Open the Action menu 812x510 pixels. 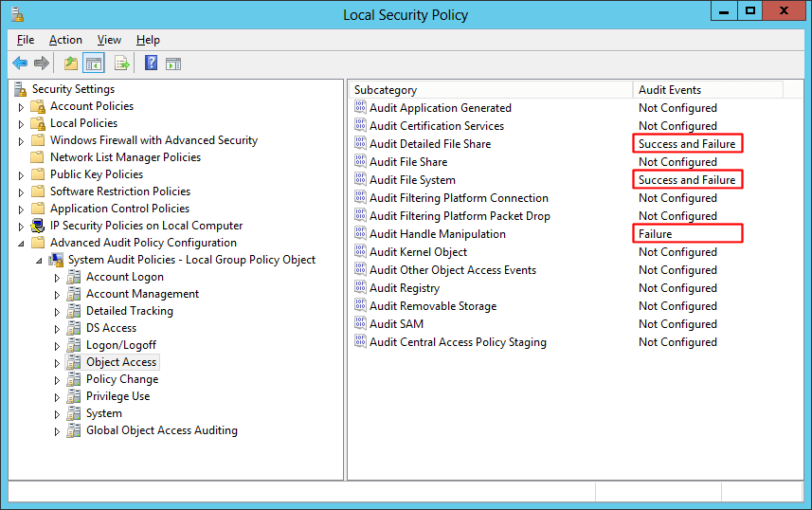(65, 40)
